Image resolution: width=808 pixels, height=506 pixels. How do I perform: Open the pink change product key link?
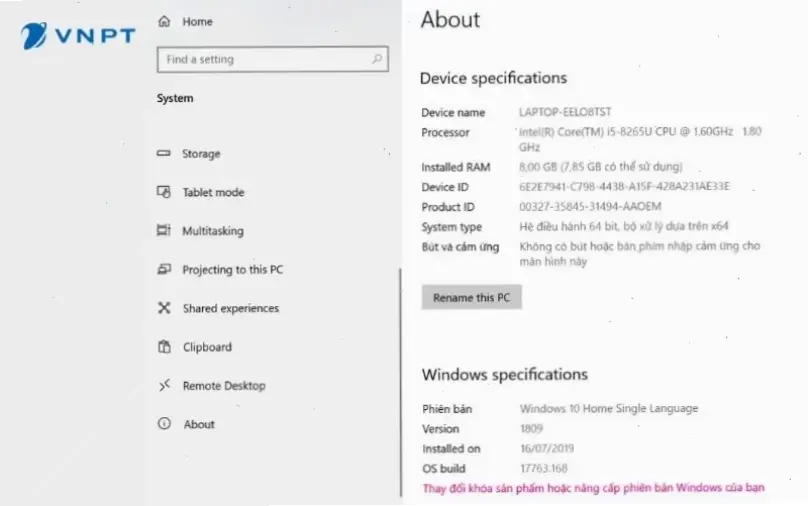pos(594,488)
